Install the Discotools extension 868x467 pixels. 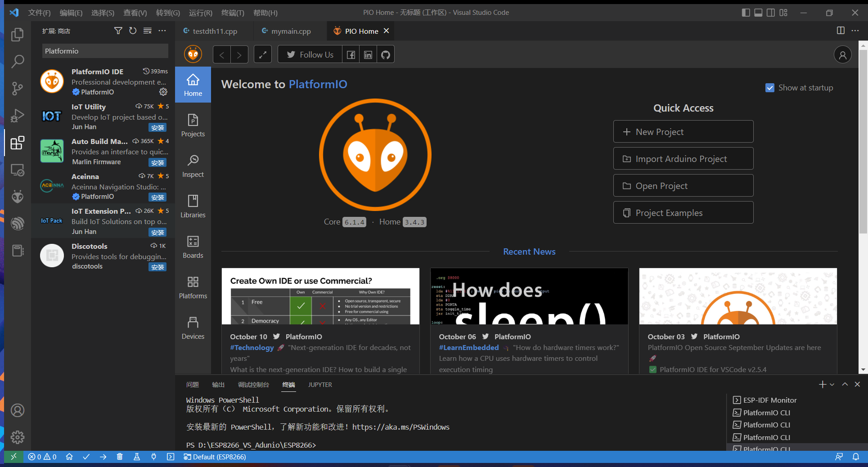[157, 267]
